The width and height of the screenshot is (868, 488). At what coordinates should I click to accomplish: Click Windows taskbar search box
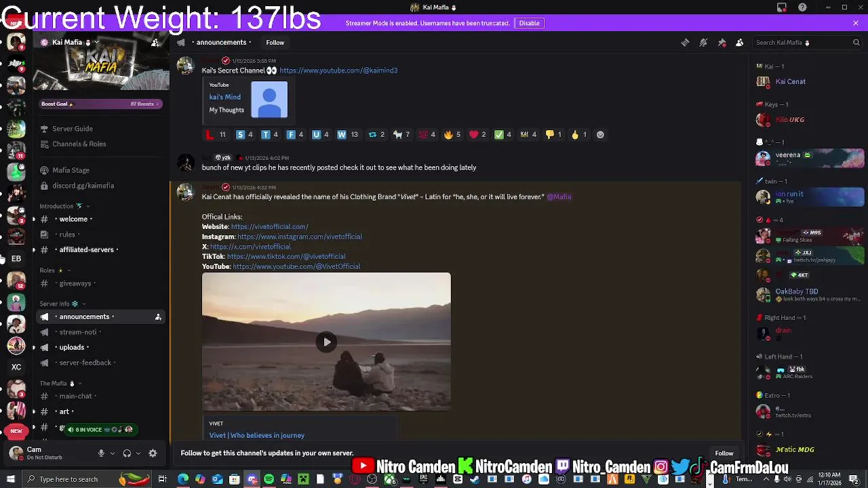(86, 479)
